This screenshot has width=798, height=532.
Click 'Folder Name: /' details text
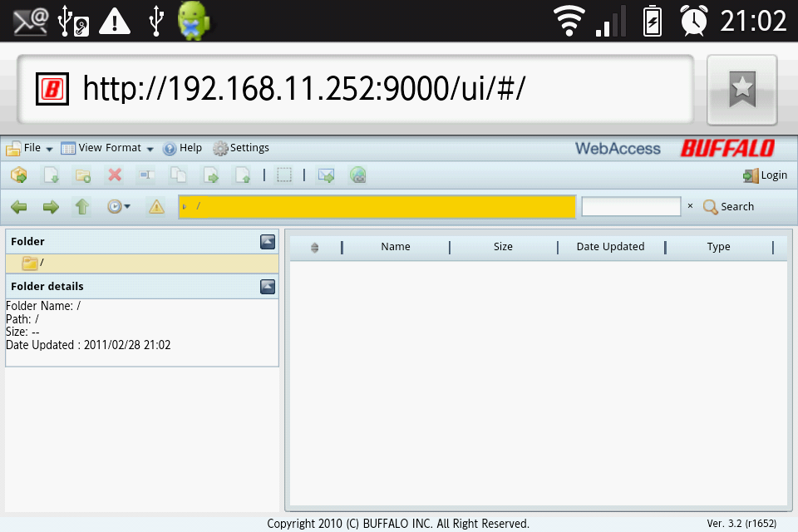click(43, 306)
